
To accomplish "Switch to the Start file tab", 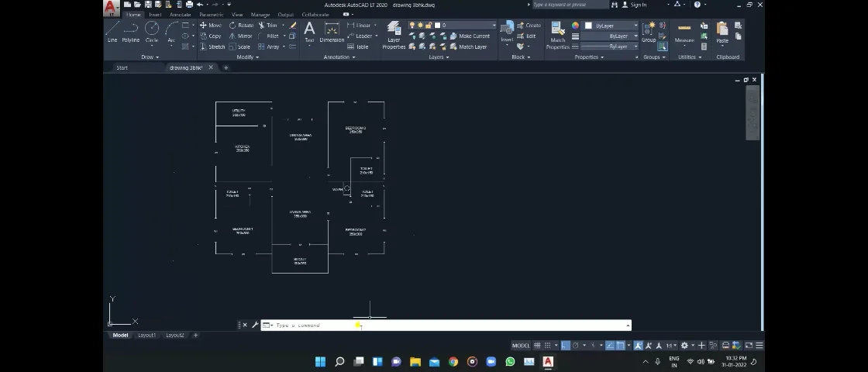I will [122, 67].
